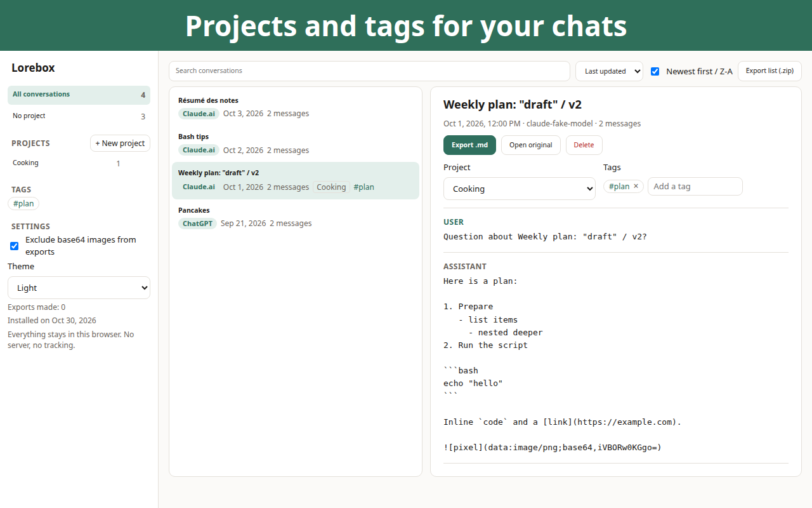
Task: Click the #plan label in Weekly plan row
Action: (363, 187)
